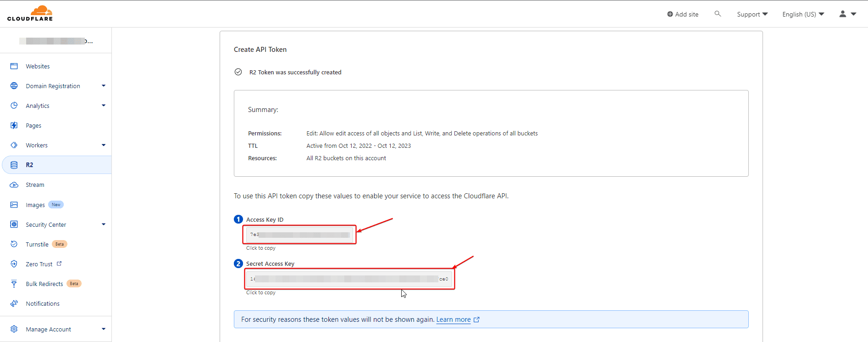This screenshot has width=868, height=342.
Task: Click the Cloudflare logo
Action: 30,13
